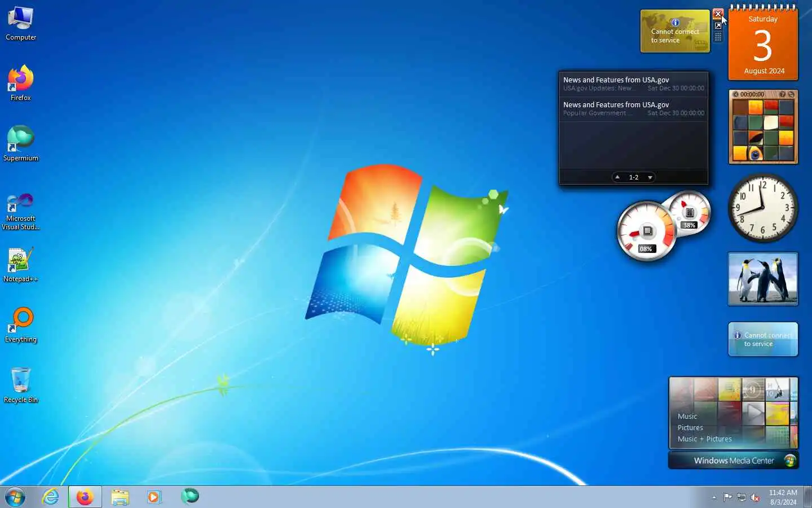Image resolution: width=812 pixels, height=508 pixels.
Task: Select Music + Pictures in Media Center gadget
Action: tap(705, 439)
